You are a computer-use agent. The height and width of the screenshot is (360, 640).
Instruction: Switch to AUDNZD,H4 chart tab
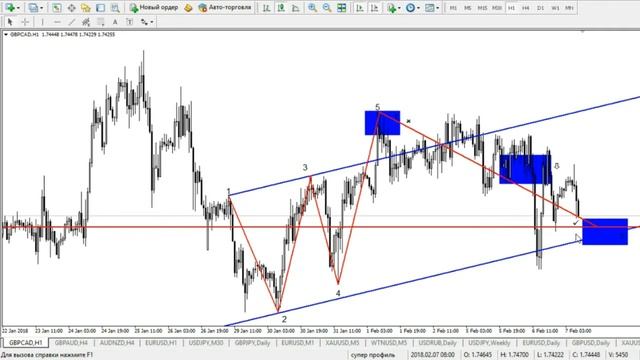pyautogui.click(x=117, y=343)
